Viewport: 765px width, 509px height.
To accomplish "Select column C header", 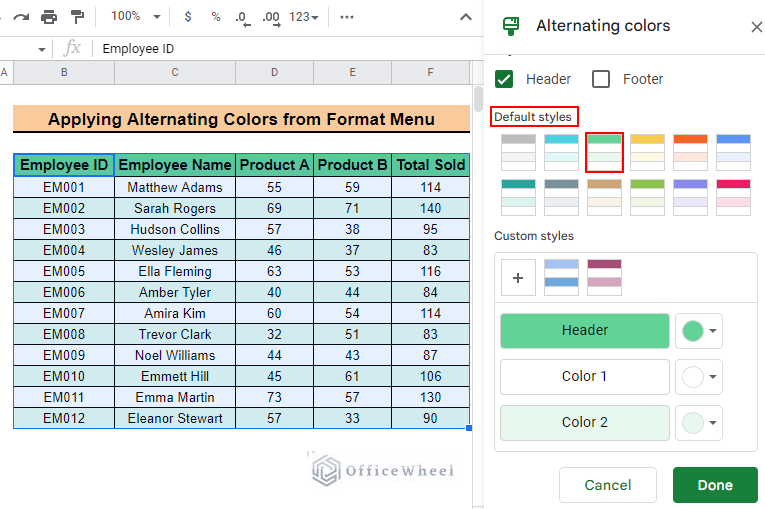I will [x=175, y=73].
